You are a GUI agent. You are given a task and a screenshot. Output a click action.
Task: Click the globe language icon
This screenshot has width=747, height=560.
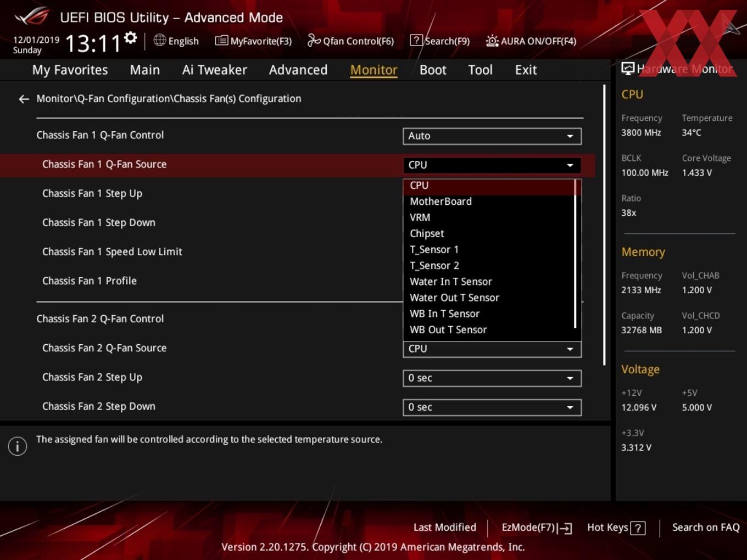(x=159, y=40)
